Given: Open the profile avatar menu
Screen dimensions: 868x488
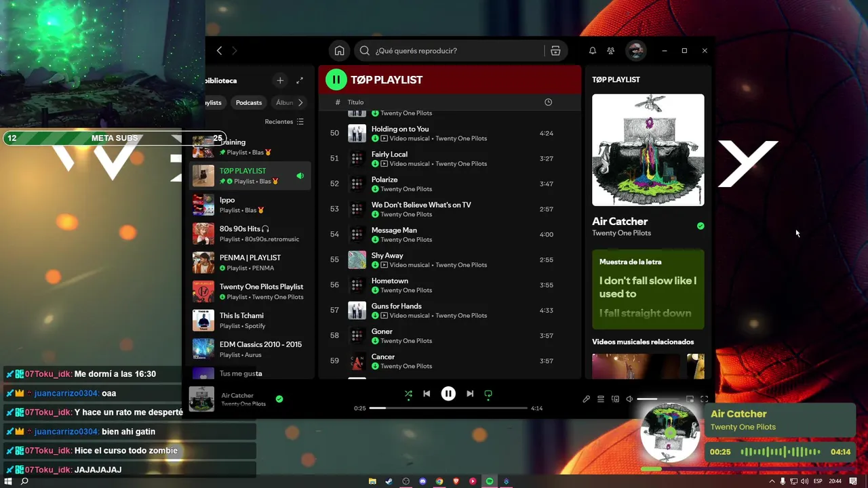Looking at the screenshot, I should pyautogui.click(x=635, y=51).
